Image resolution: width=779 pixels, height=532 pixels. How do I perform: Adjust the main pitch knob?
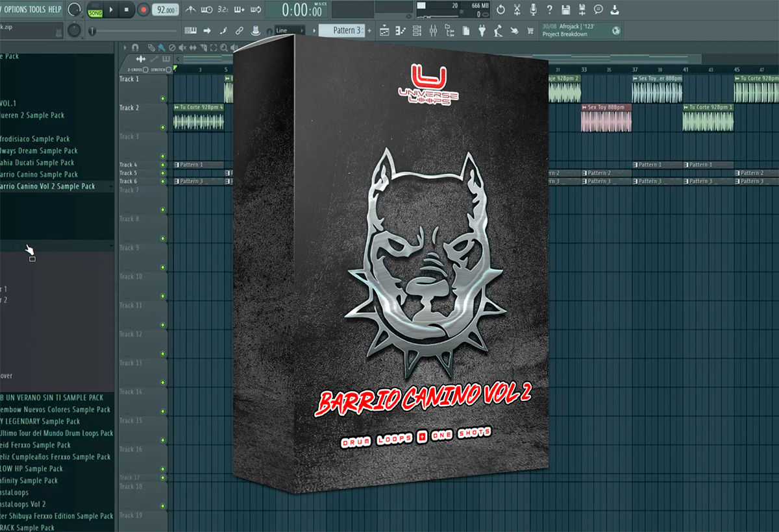coord(75,30)
